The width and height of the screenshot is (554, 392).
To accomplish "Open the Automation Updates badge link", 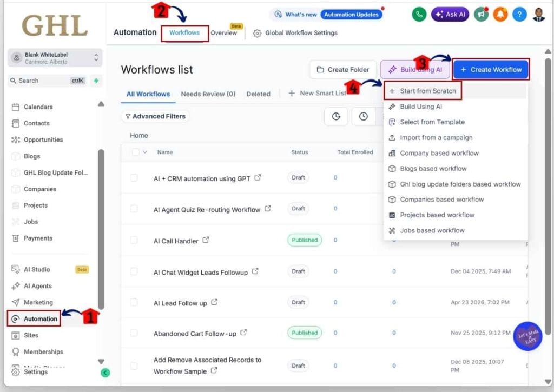I will [x=351, y=15].
